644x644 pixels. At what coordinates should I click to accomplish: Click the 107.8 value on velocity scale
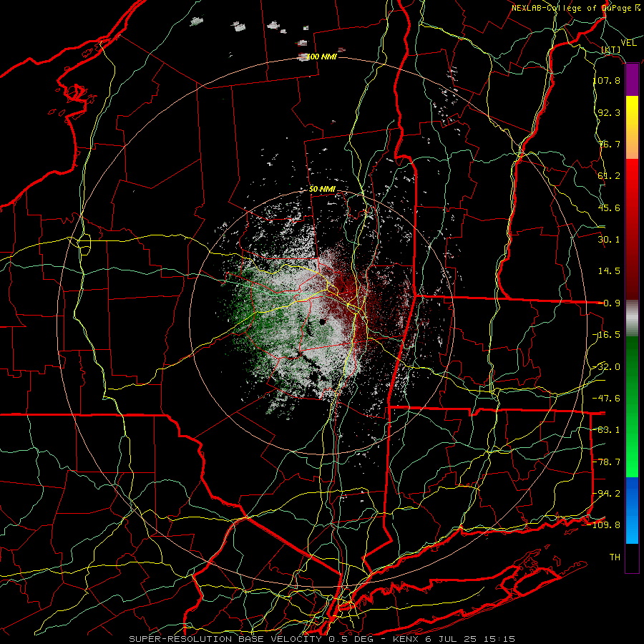(x=606, y=80)
